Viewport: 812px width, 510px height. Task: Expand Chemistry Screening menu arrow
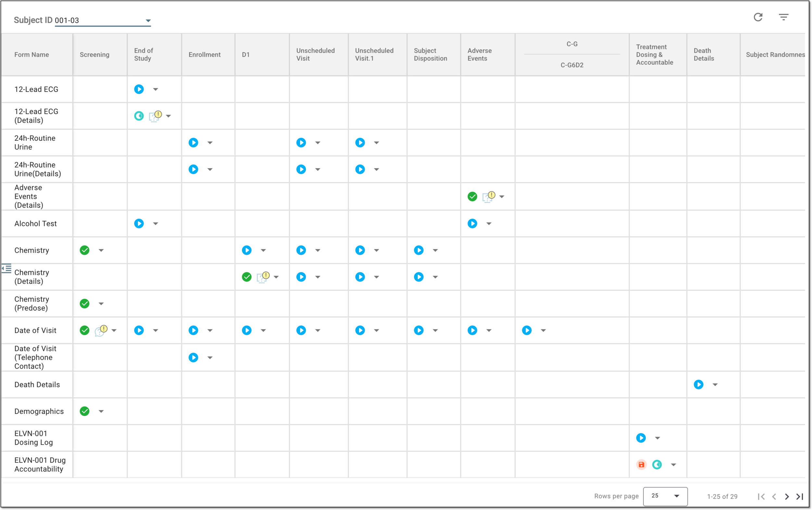click(x=101, y=250)
